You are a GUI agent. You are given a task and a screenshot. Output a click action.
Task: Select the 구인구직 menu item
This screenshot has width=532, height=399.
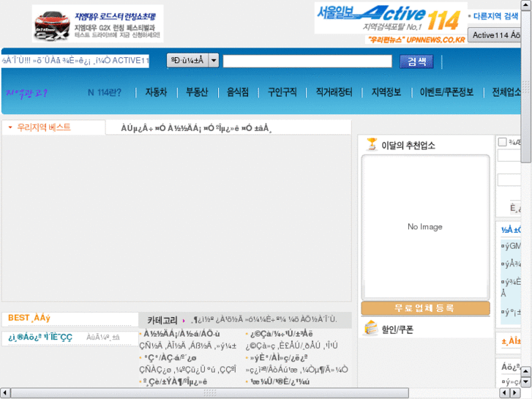coord(282,92)
